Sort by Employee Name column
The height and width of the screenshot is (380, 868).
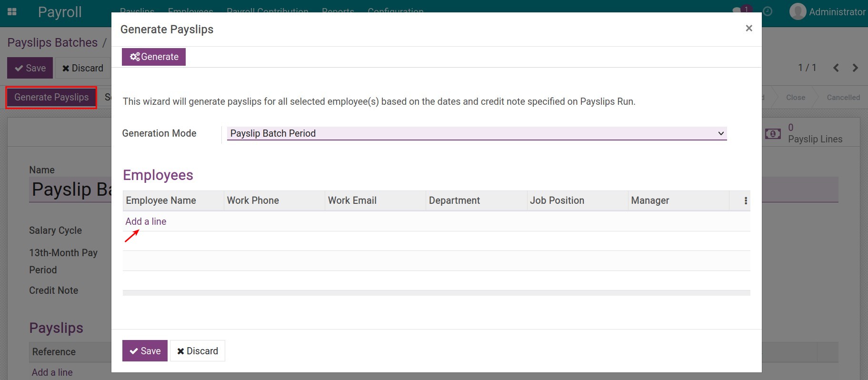click(x=173, y=200)
